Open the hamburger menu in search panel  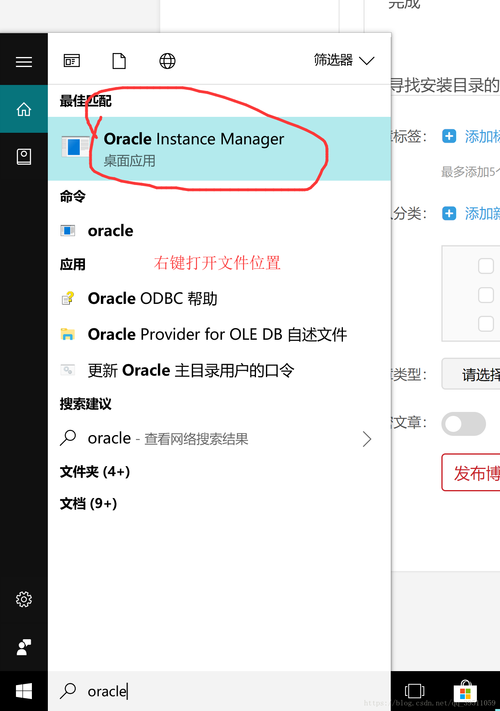coord(24,62)
